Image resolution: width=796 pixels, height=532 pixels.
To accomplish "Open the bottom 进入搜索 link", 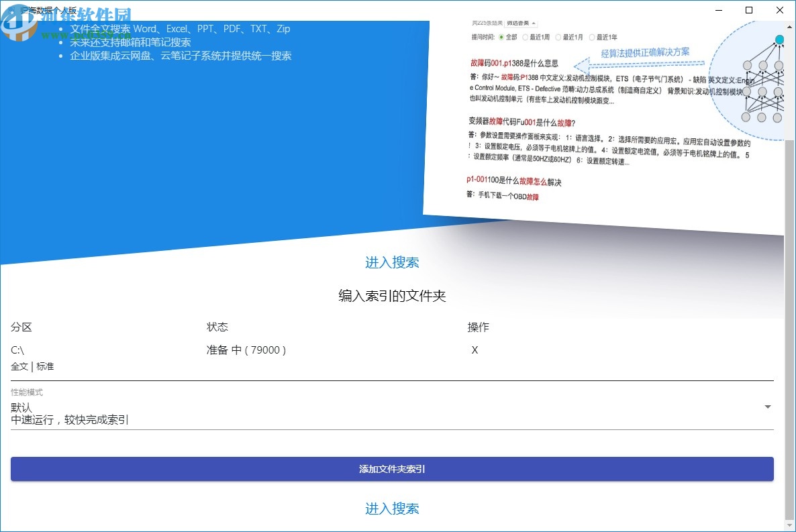I will tap(392, 509).
